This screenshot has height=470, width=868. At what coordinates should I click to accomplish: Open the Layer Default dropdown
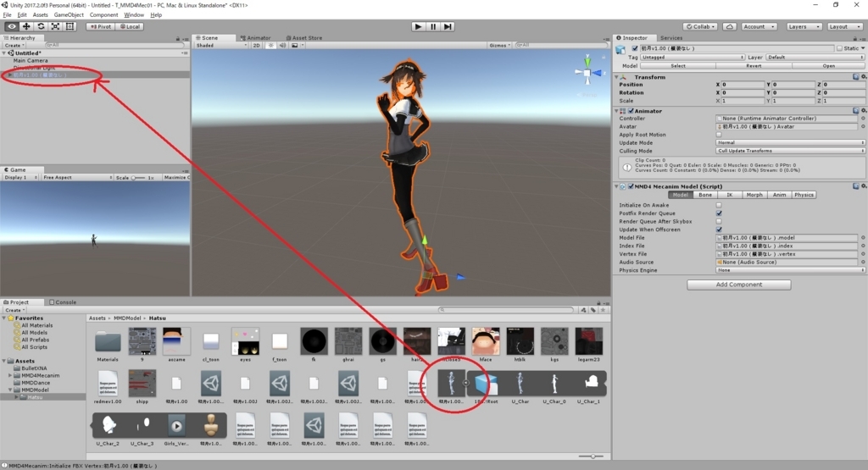(815, 57)
